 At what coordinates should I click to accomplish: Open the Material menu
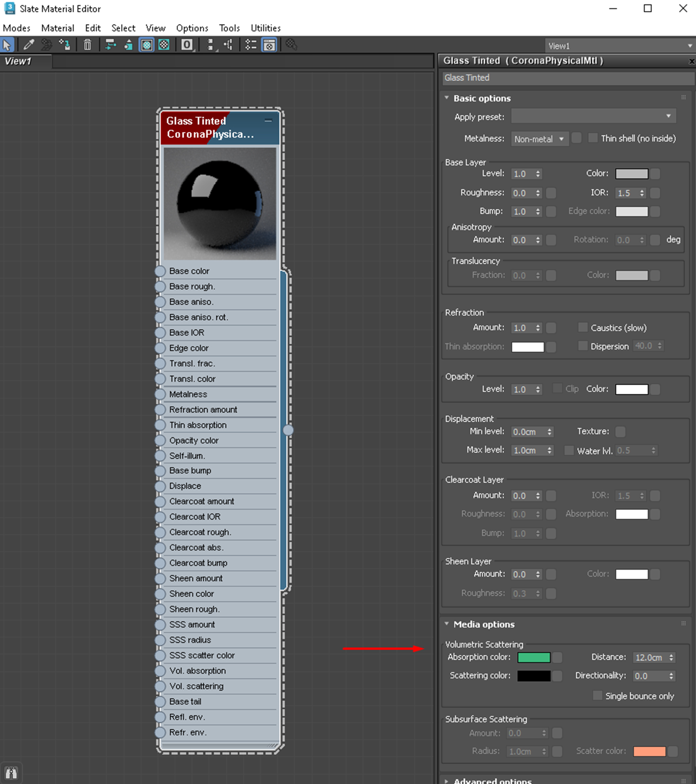(57, 28)
